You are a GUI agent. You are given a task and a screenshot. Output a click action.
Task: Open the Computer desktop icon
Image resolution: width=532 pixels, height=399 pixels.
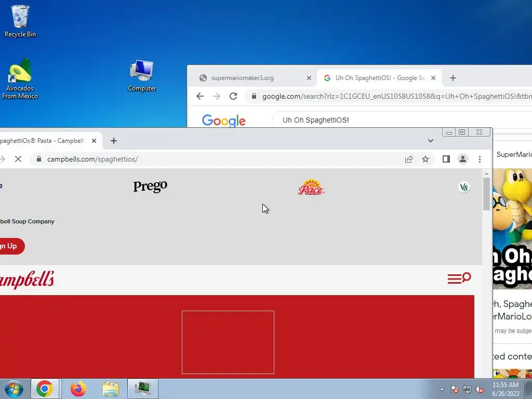pos(142,76)
